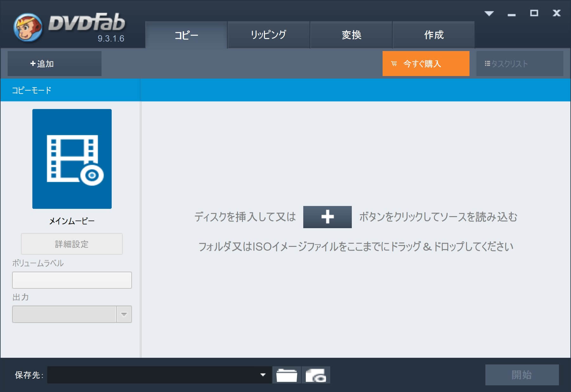Image resolution: width=571 pixels, height=392 pixels.
Task: Click the large plus button to load source
Action: [x=327, y=217]
